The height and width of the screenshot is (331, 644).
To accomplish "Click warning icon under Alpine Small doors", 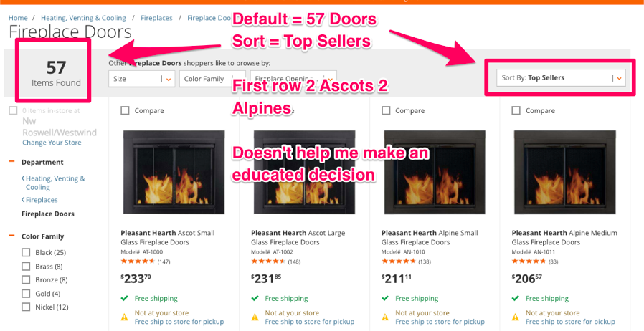I will pyautogui.click(x=385, y=317).
